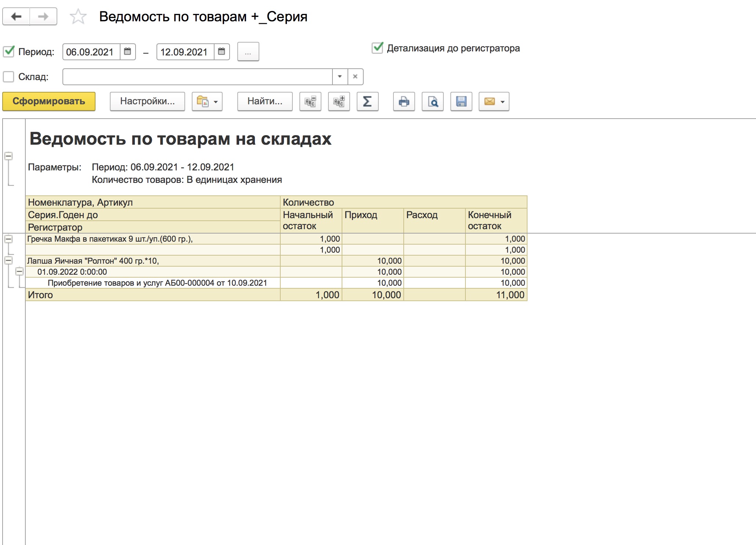Click the forward navigation arrow
This screenshot has width=756, height=545.
point(43,17)
